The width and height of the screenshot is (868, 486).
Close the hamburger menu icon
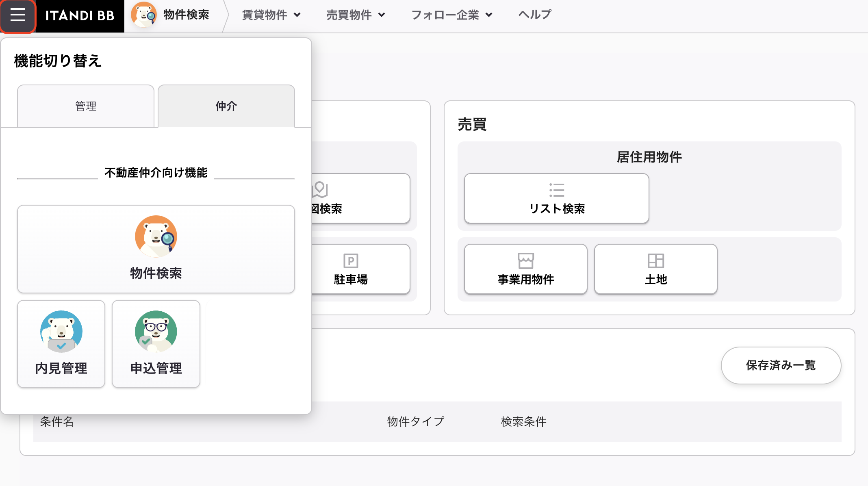(x=18, y=16)
